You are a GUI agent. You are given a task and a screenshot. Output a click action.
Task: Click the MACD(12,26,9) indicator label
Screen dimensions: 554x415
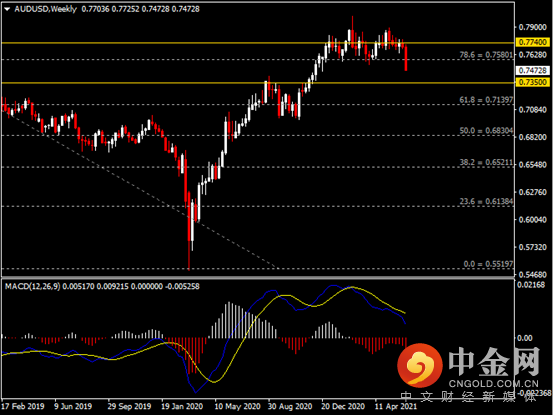[x=33, y=286]
